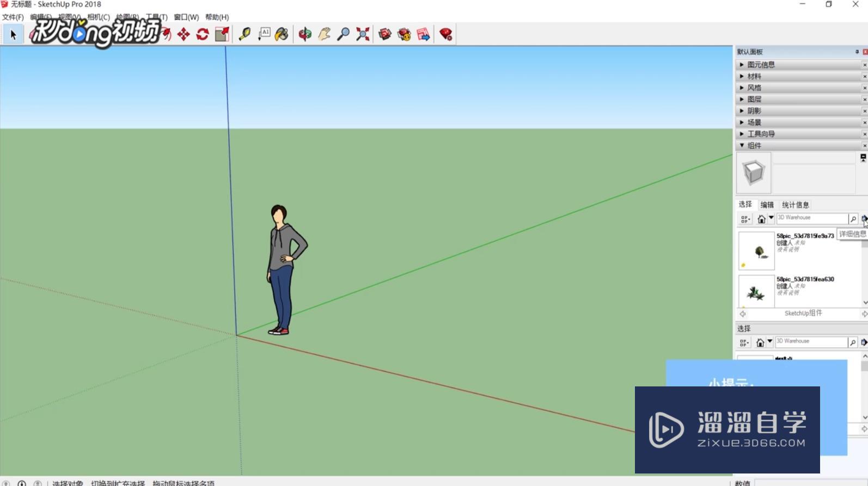
Task: Click the text 58pic_53d7815fea630
Action: pos(805,279)
